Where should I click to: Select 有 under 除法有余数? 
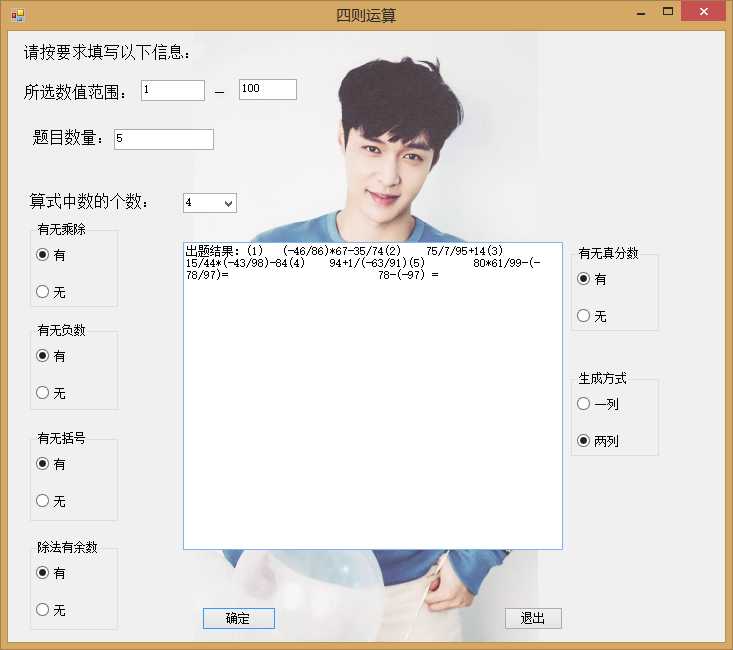(50, 573)
